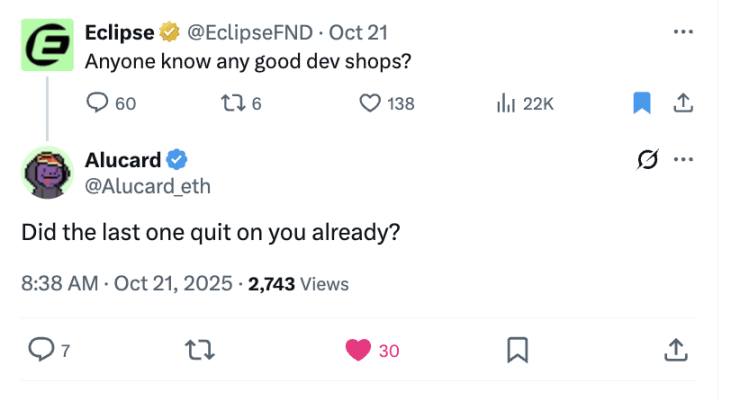Image resolution: width=731 pixels, height=401 pixels.
Task: Visit the @EclipseFND handle link
Action: coord(250,33)
